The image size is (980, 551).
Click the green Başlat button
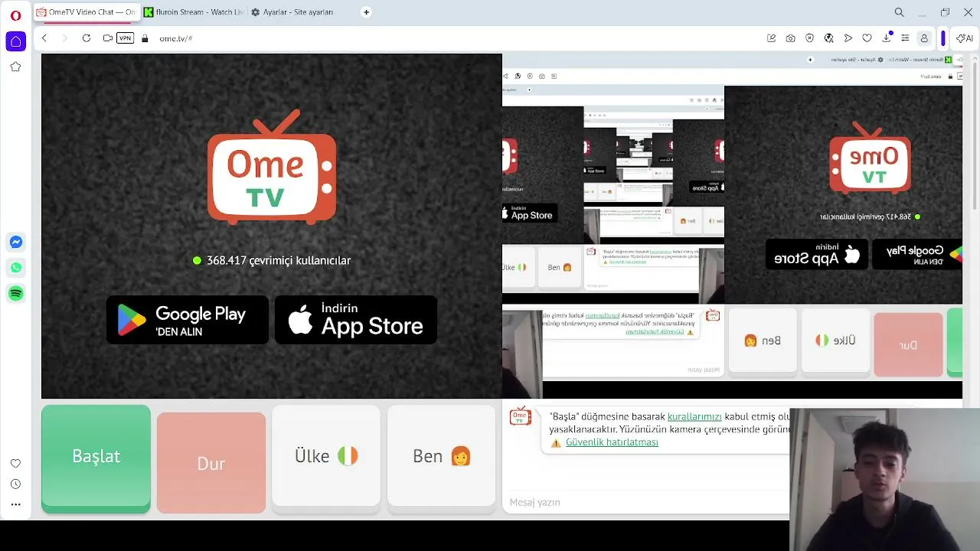point(96,458)
